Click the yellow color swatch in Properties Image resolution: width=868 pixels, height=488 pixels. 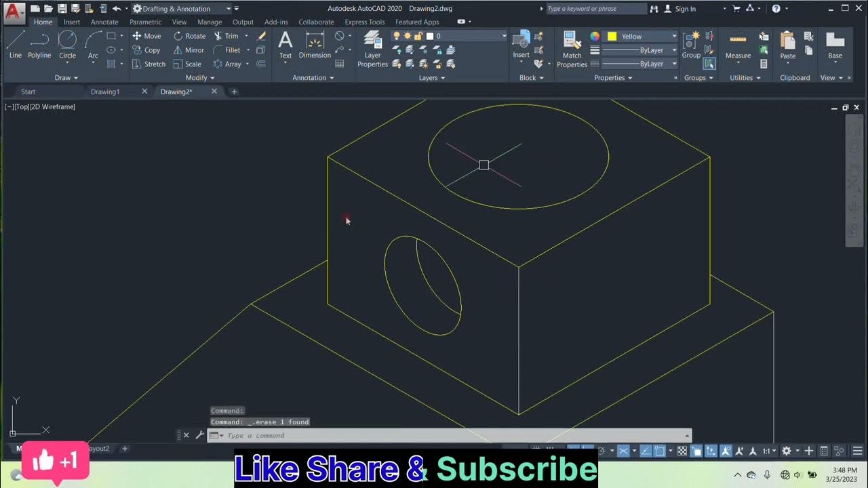[x=612, y=36]
